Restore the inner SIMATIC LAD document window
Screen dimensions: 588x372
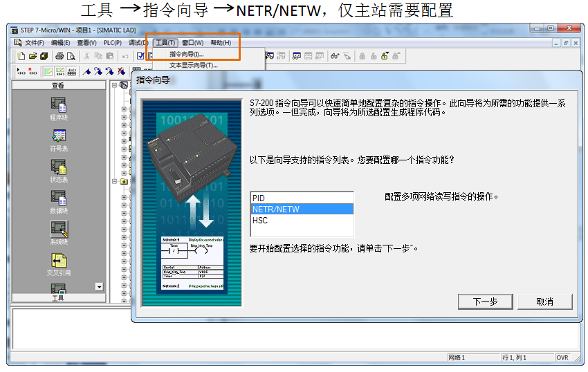click(566, 43)
